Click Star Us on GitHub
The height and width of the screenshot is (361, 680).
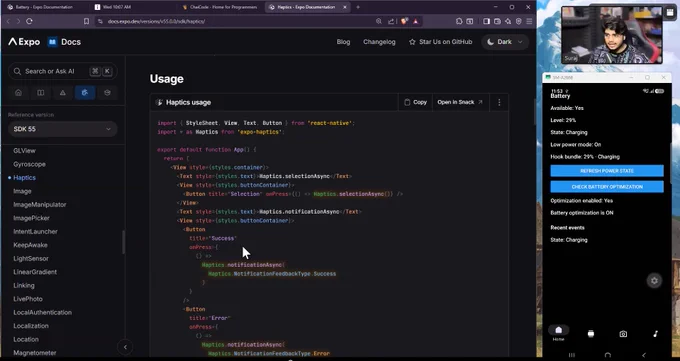(440, 42)
